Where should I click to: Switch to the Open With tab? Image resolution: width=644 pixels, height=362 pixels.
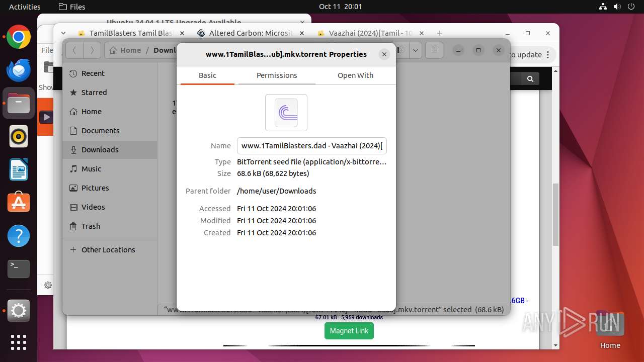click(355, 75)
